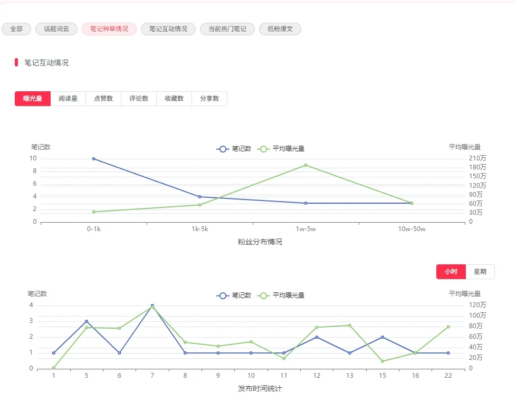Click the peak data point at hour 7
Screen dimensions: 516x420
click(x=151, y=305)
